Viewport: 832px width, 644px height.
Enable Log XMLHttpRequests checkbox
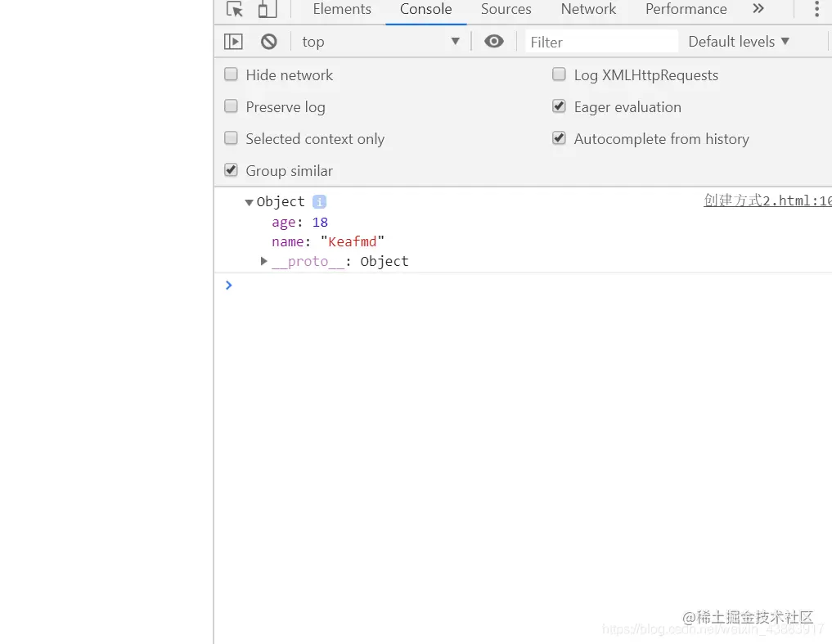pos(559,74)
